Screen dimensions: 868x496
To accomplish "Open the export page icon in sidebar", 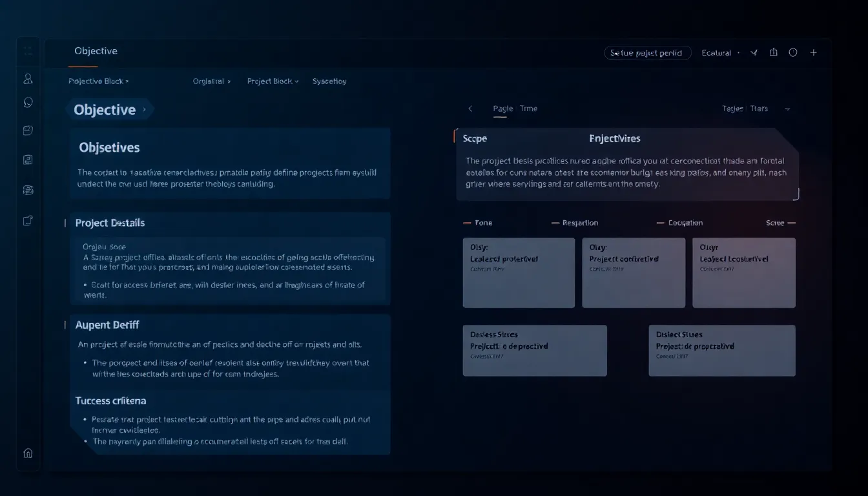I will click(x=27, y=220).
